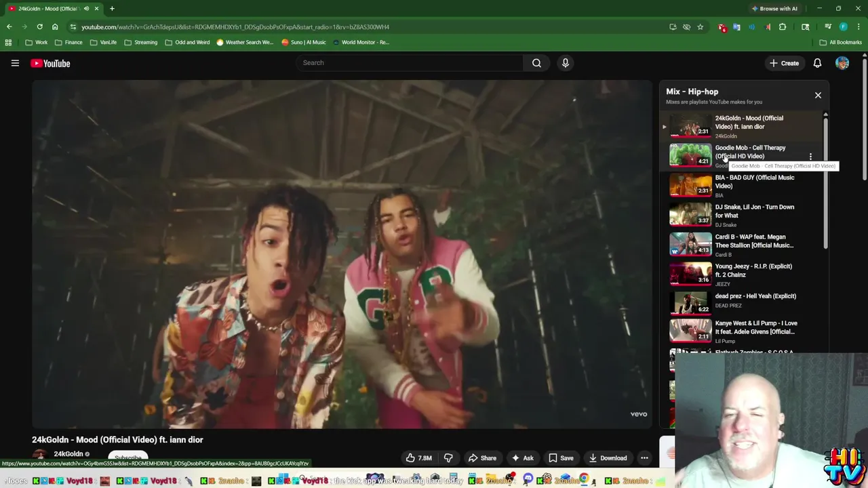The height and width of the screenshot is (488, 868).
Task: Expand All Bookmarks folder
Action: (x=841, y=42)
